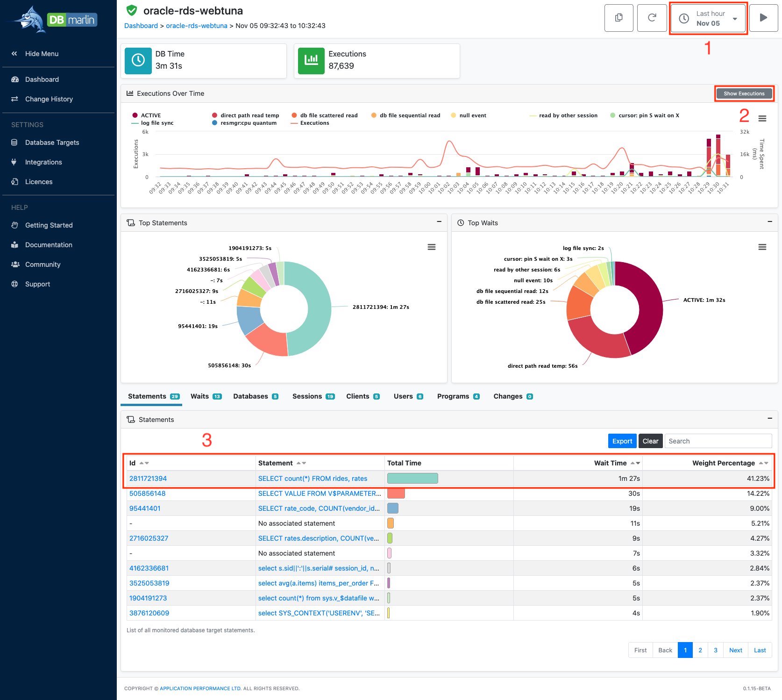
Task: Open Top Statements chart hamburger menu
Action: [432, 247]
